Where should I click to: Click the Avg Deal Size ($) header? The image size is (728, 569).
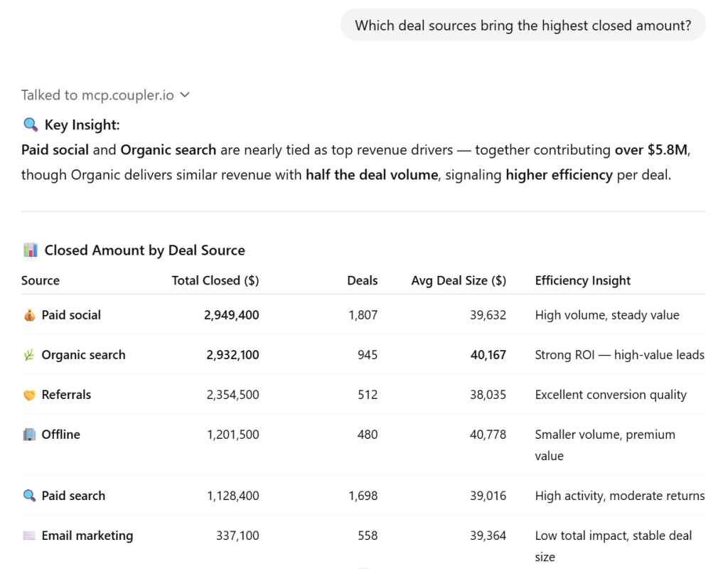click(459, 280)
